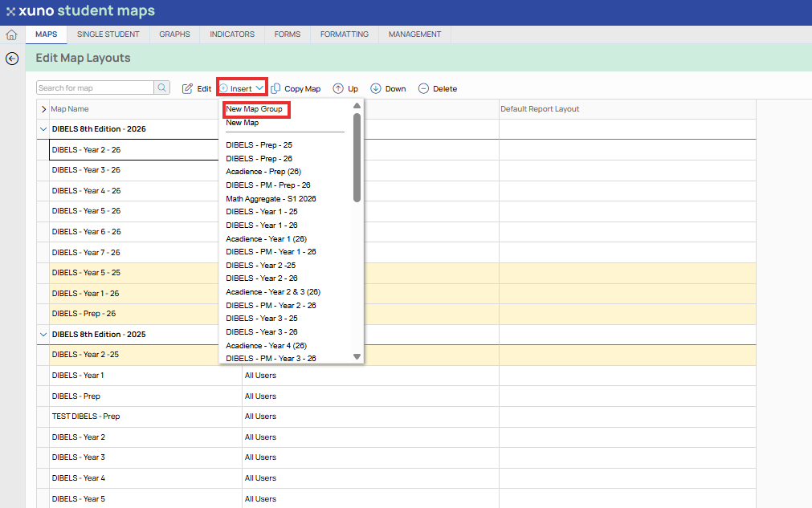The width and height of the screenshot is (812, 508).
Task: Open the FORMATTING tab
Action: tap(345, 35)
